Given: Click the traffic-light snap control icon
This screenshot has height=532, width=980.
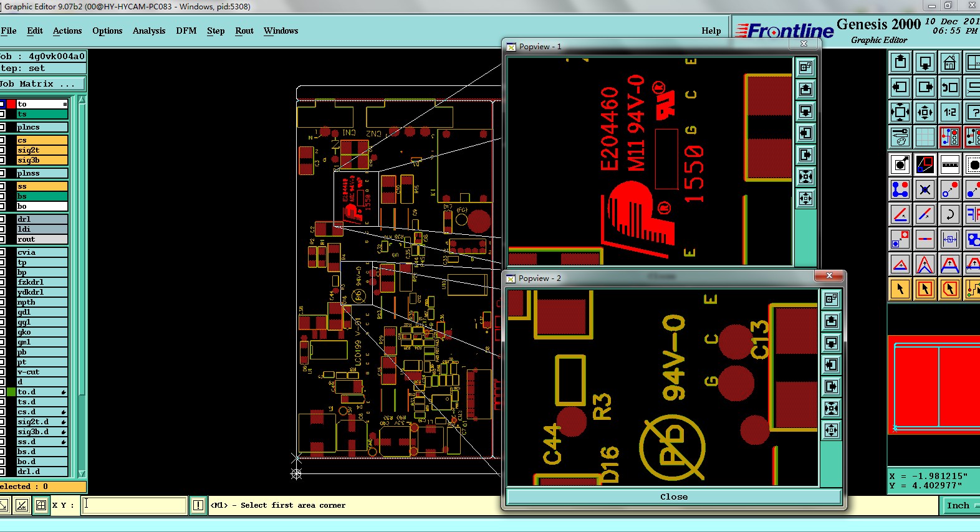Looking at the screenshot, I should click(x=949, y=136).
